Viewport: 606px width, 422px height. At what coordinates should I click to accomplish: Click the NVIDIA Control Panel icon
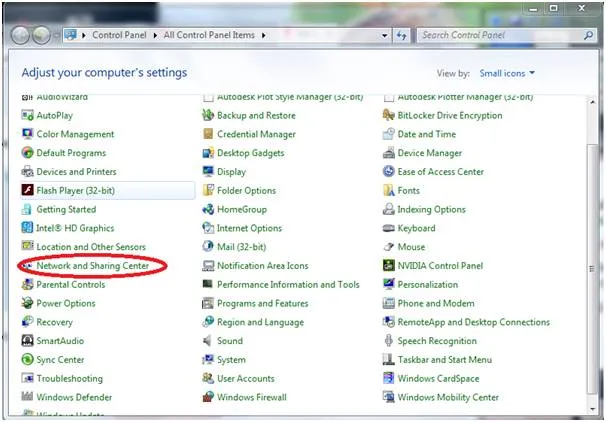(389, 266)
